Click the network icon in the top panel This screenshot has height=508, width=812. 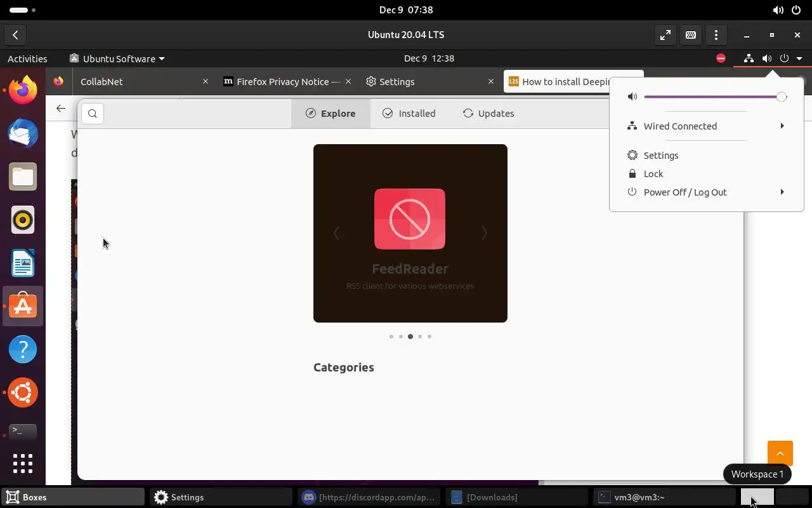[749, 58]
